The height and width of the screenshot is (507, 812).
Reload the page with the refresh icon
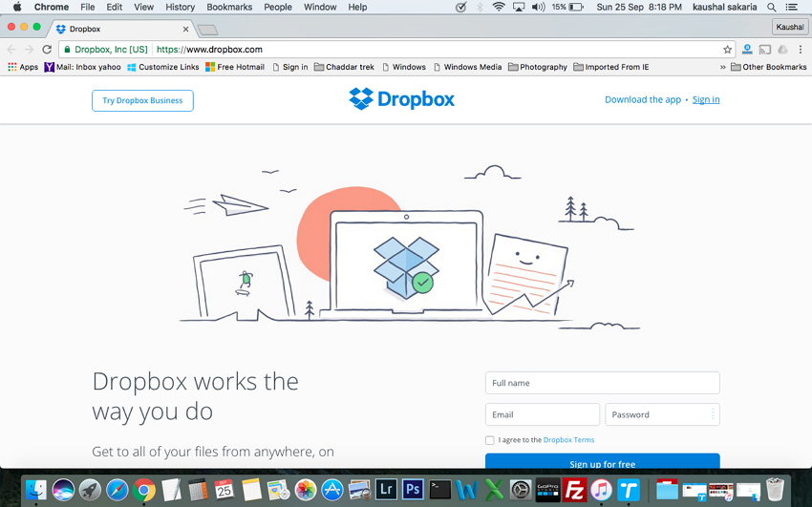coord(47,50)
